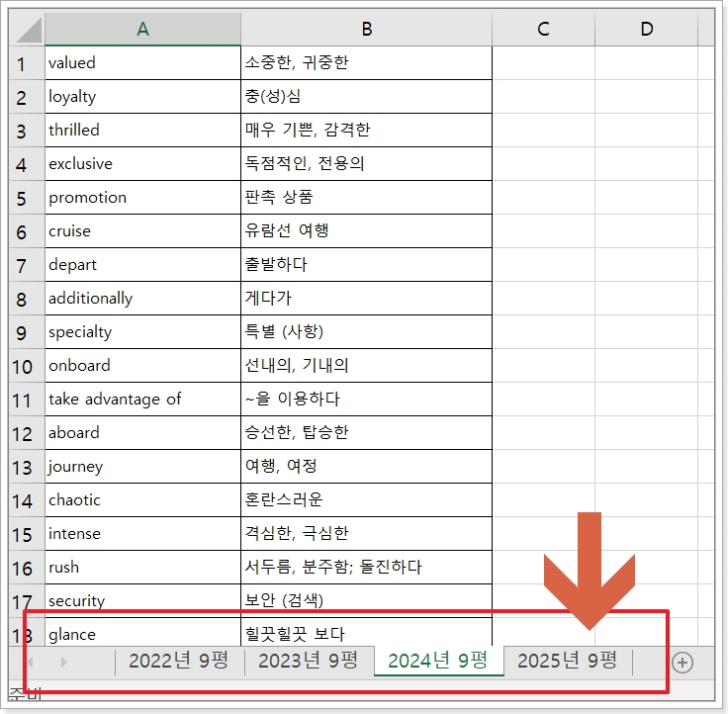Click cell containing 'promotion'
This screenshot has width=728, height=714.
142,198
